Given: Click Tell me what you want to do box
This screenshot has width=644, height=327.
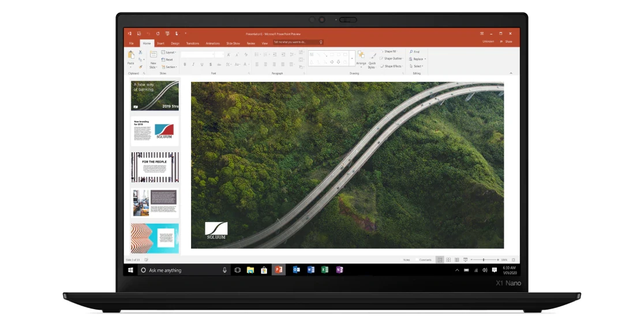Looking at the screenshot, I should coord(298,42).
